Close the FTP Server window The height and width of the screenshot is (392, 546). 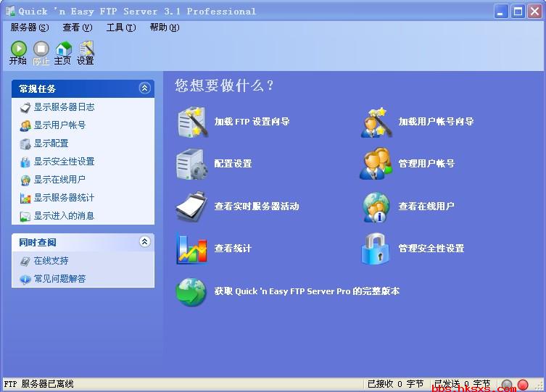pos(534,12)
